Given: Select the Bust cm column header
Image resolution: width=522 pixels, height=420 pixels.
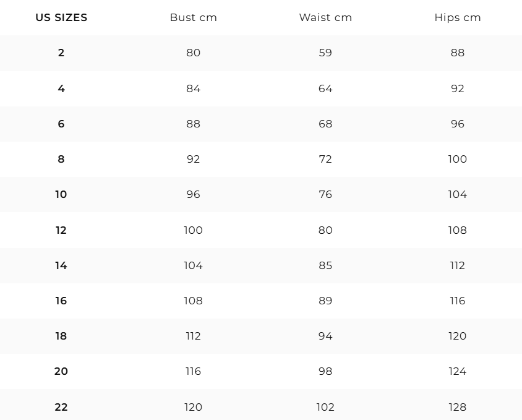Looking at the screenshot, I should [x=194, y=17].
